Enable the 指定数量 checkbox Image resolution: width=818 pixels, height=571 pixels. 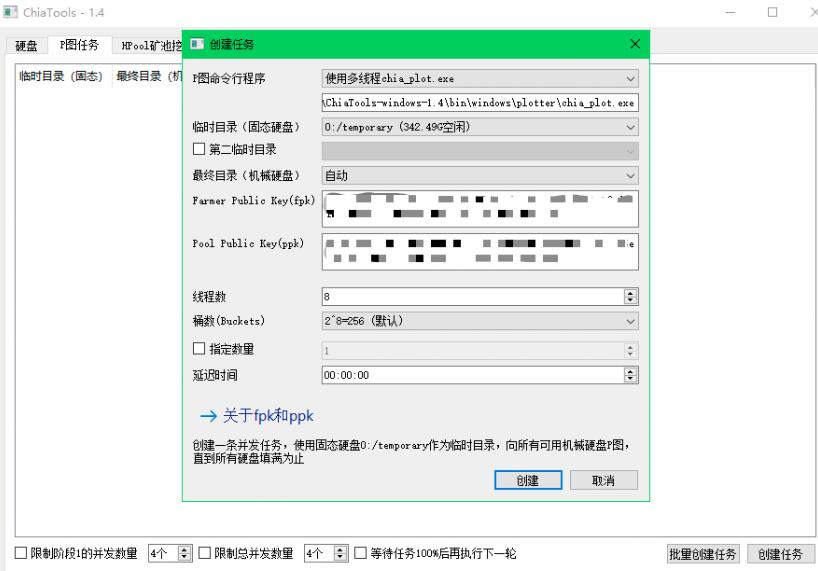tap(199, 348)
